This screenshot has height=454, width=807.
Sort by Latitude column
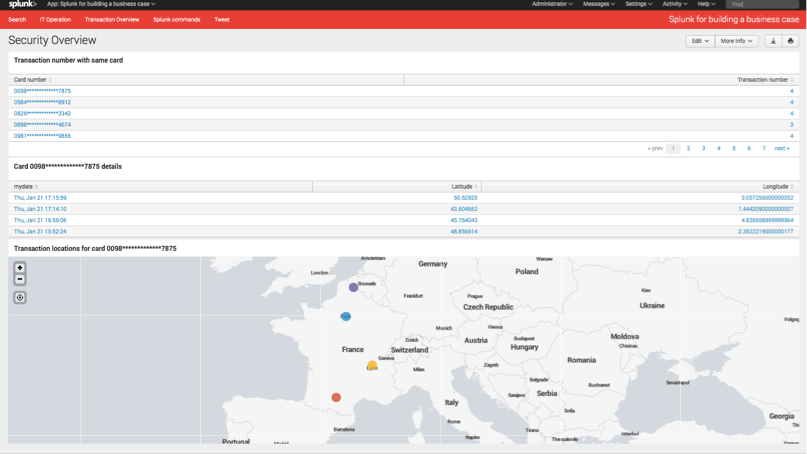pos(465,186)
